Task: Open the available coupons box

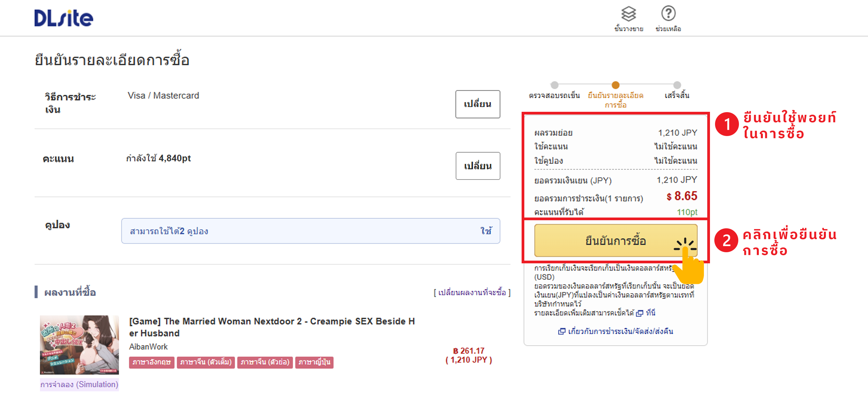Action: (x=303, y=231)
